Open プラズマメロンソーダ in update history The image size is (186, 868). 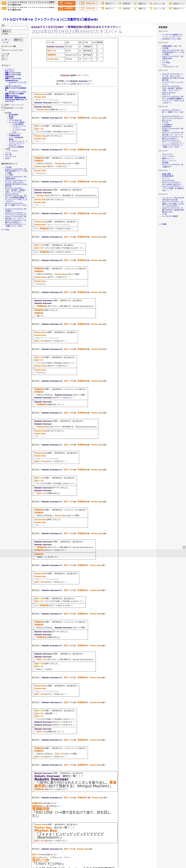click(x=170, y=67)
